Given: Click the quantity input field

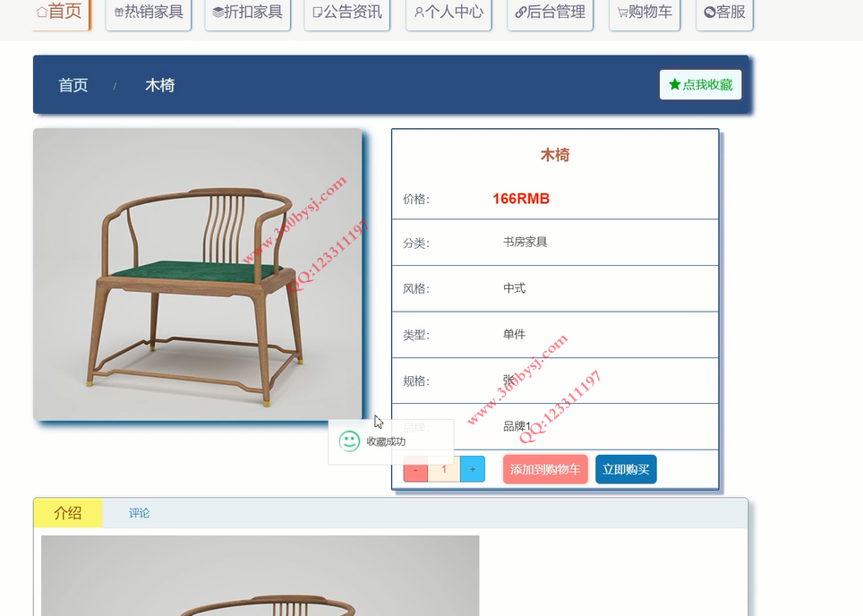Looking at the screenshot, I should click(444, 469).
